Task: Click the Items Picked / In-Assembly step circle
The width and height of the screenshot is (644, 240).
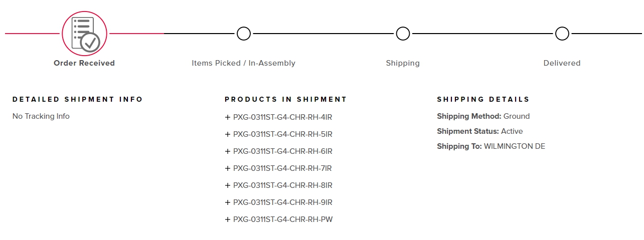Action: coord(244,34)
